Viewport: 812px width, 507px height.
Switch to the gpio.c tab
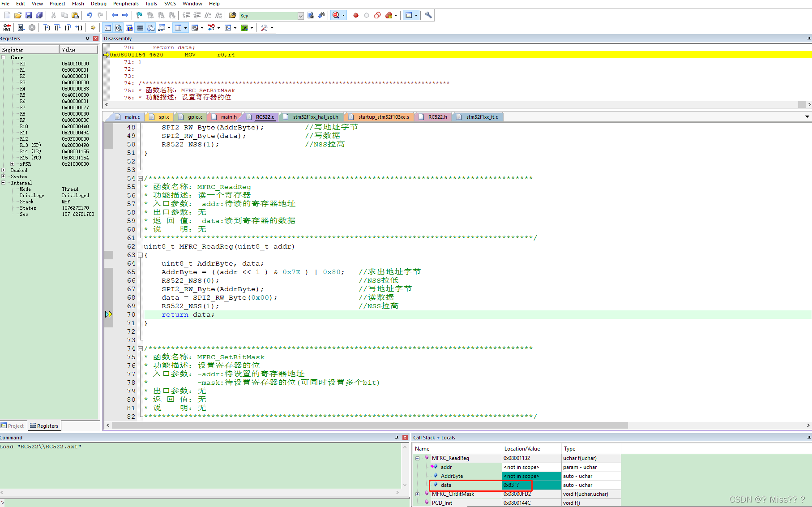tap(191, 117)
